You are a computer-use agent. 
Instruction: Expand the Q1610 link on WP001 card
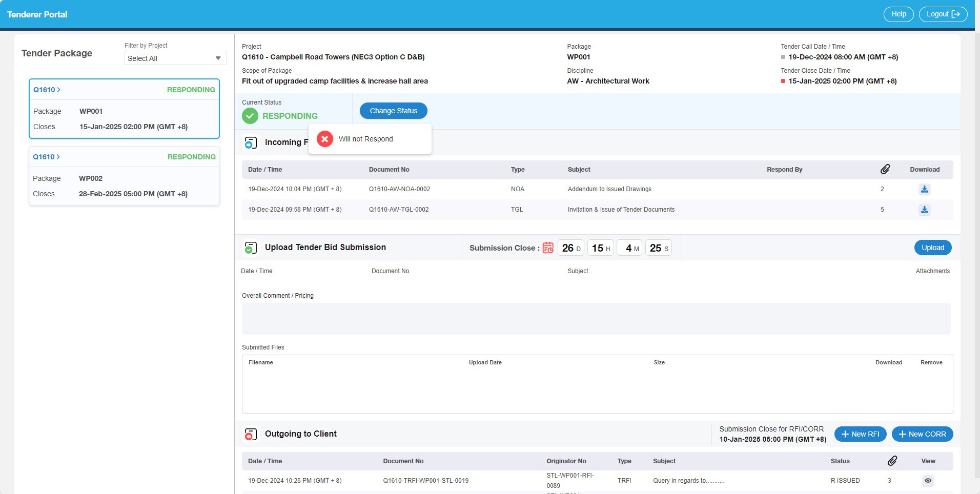coord(47,90)
